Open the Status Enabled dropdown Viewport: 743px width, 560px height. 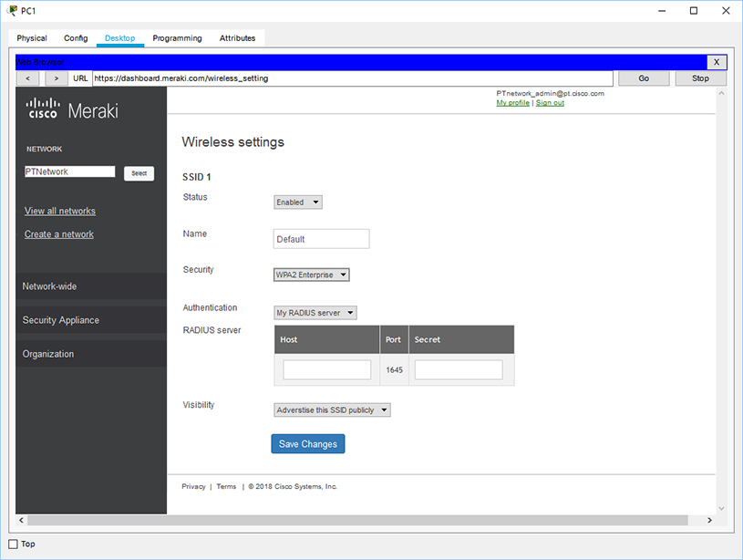coord(298,202)
